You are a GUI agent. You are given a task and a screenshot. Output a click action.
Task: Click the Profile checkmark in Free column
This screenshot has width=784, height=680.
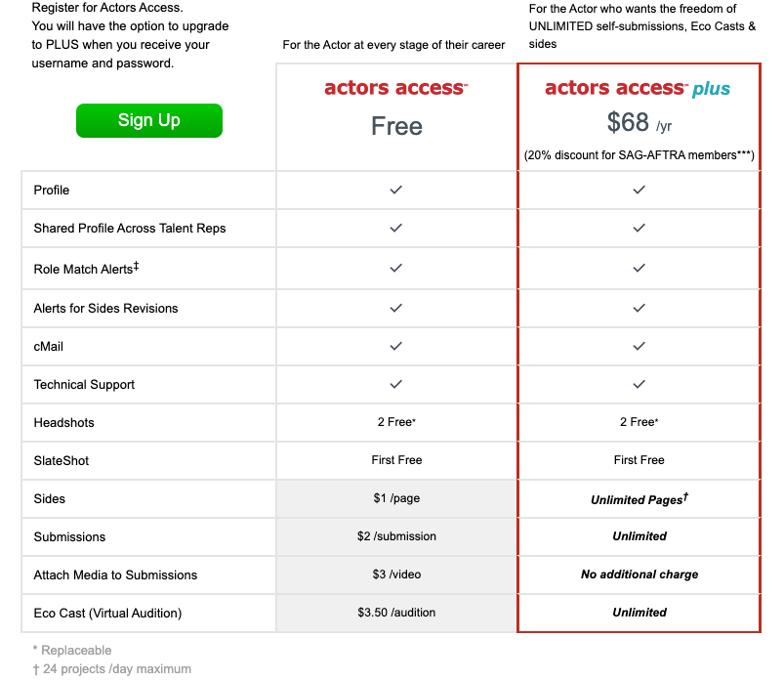tap(396, 190)
